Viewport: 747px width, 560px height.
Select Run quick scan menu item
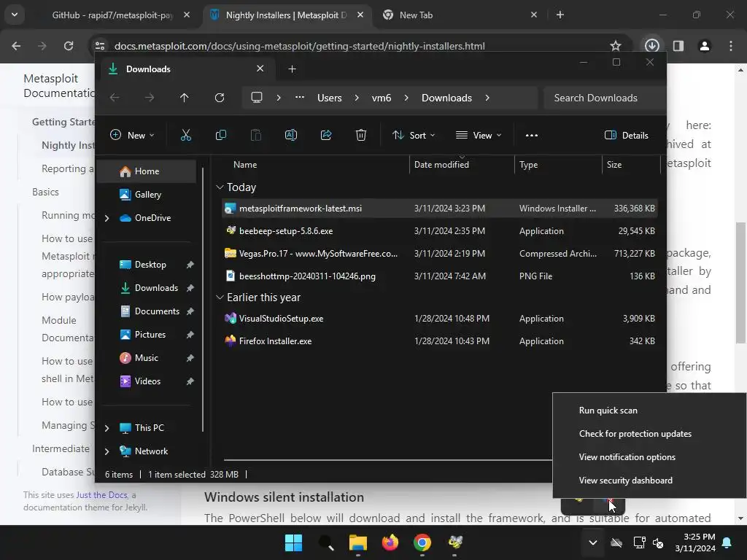pyautogui.click(x=608, y=411)
